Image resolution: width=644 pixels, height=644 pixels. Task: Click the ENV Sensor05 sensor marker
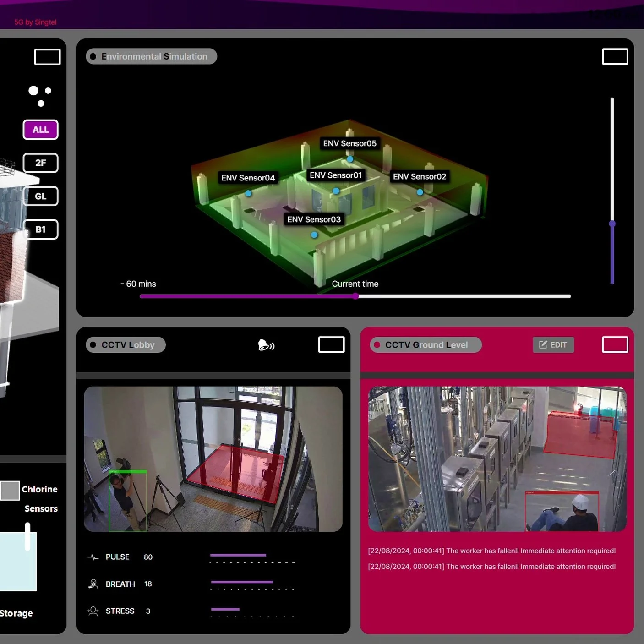pyautogui.click(x=350, y=159)
